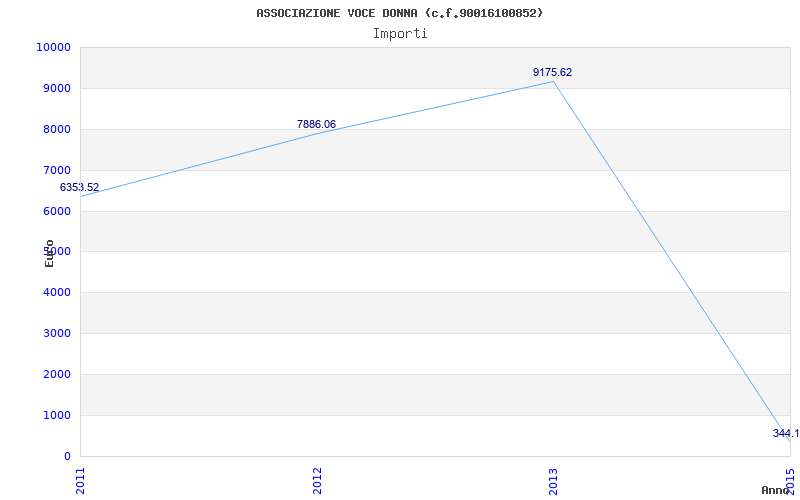Click the Importi subtitle

click(x=399, y=34)
